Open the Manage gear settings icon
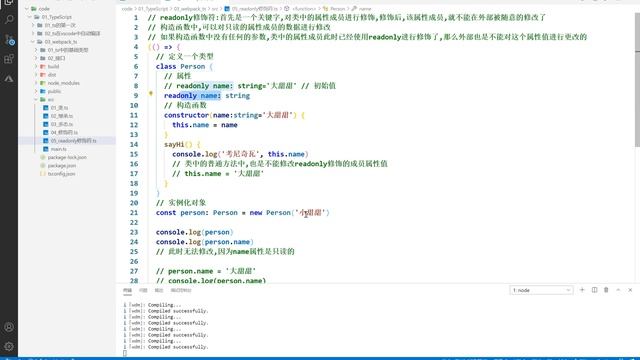 9,347
